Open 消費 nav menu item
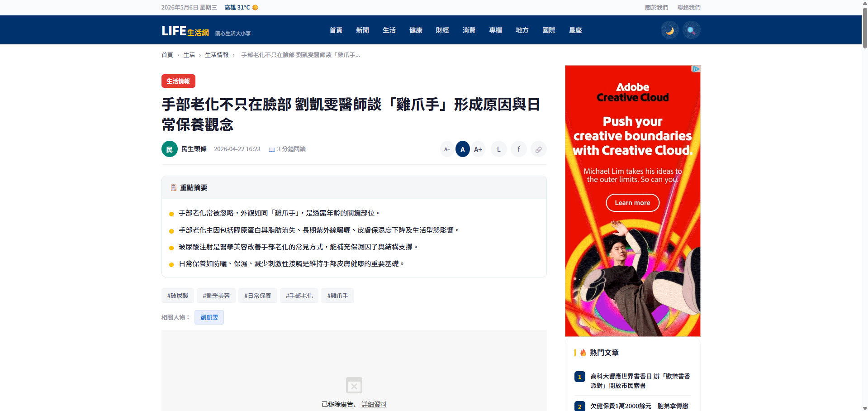The image size is (868, 411). (469, 30)
